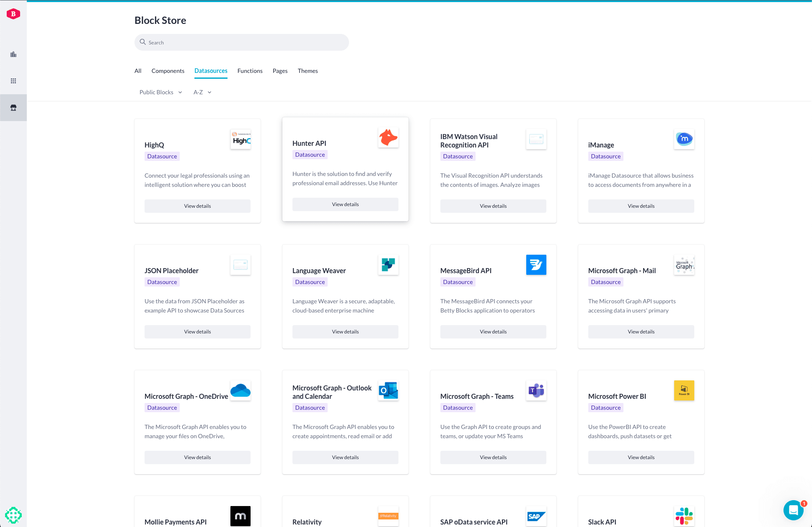View details for iManage

641,206
